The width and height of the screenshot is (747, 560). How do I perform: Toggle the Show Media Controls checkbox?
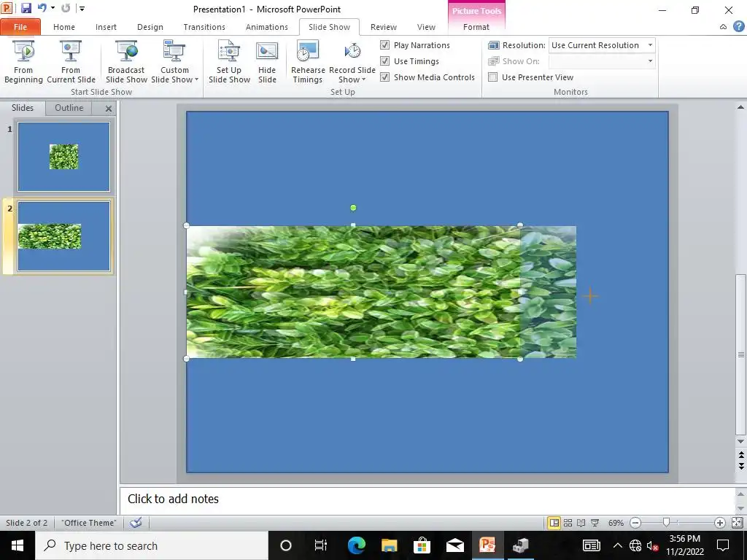(385, 77)
